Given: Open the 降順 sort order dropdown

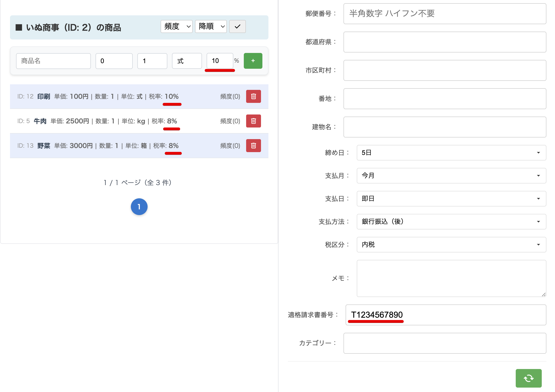Looking at the screenshot, I should click(x=211, y=26).
